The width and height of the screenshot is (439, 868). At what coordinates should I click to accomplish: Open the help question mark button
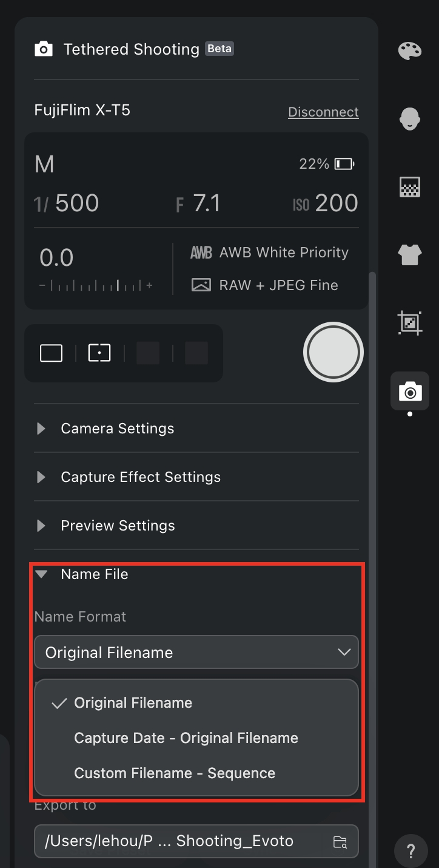[411, 850]
